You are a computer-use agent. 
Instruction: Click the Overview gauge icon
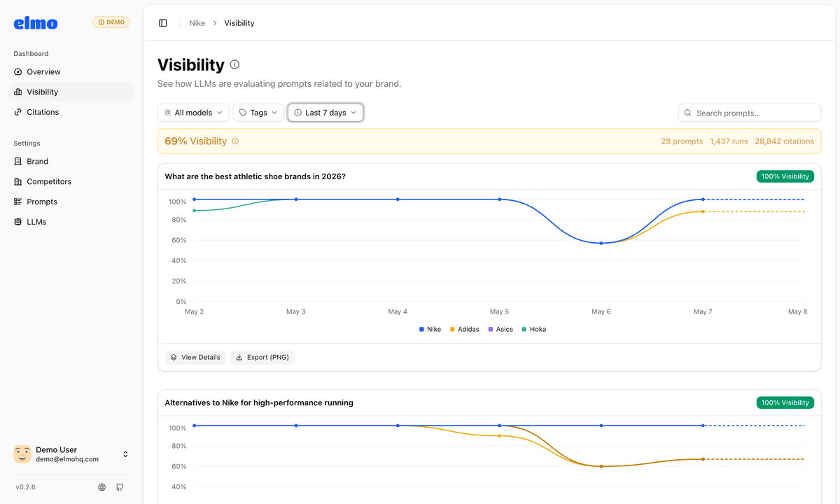tap(18, 72)
